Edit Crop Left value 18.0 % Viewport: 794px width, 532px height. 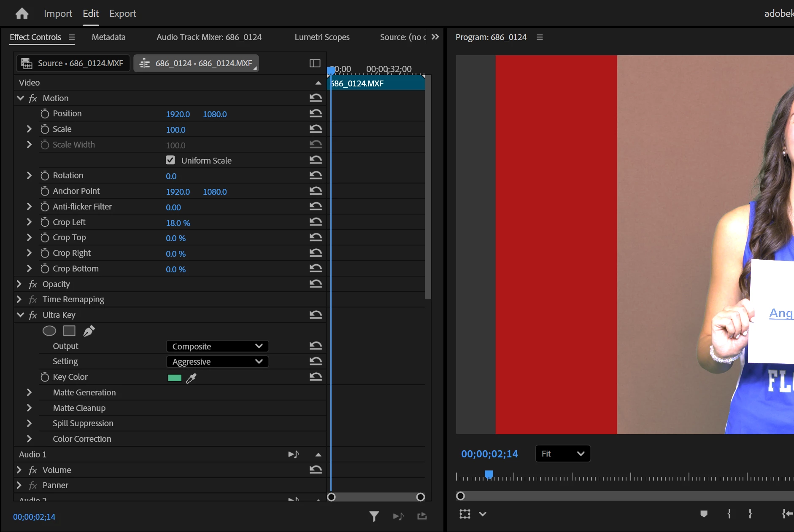[x=178, y=223]
